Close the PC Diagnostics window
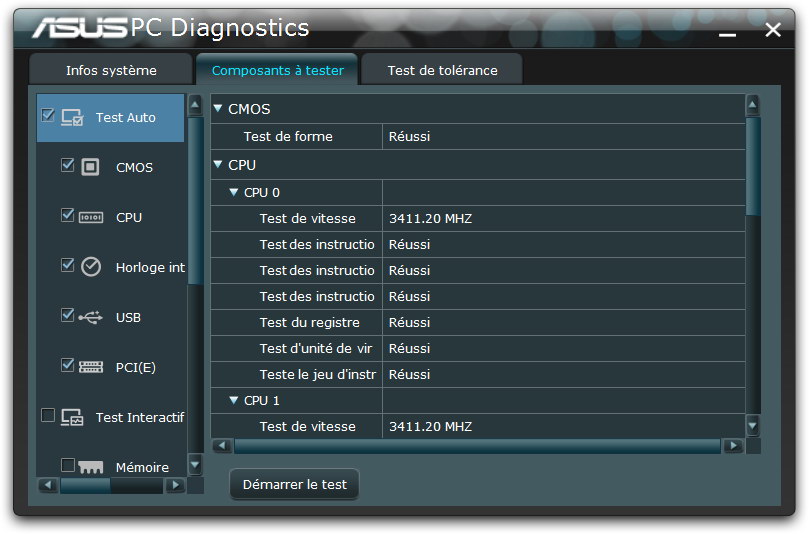Image resolution: width=809 pixels, height=534 pixels. 773,30
